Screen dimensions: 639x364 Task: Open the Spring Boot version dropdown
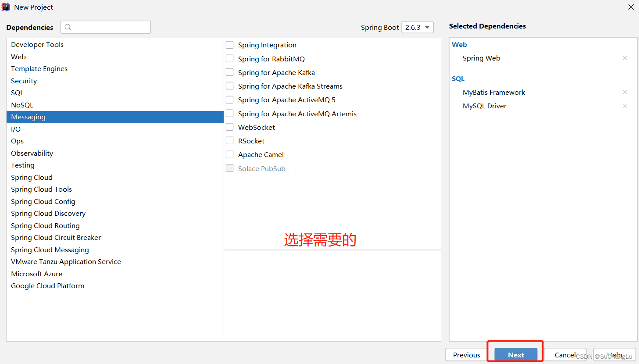(418, 27)
